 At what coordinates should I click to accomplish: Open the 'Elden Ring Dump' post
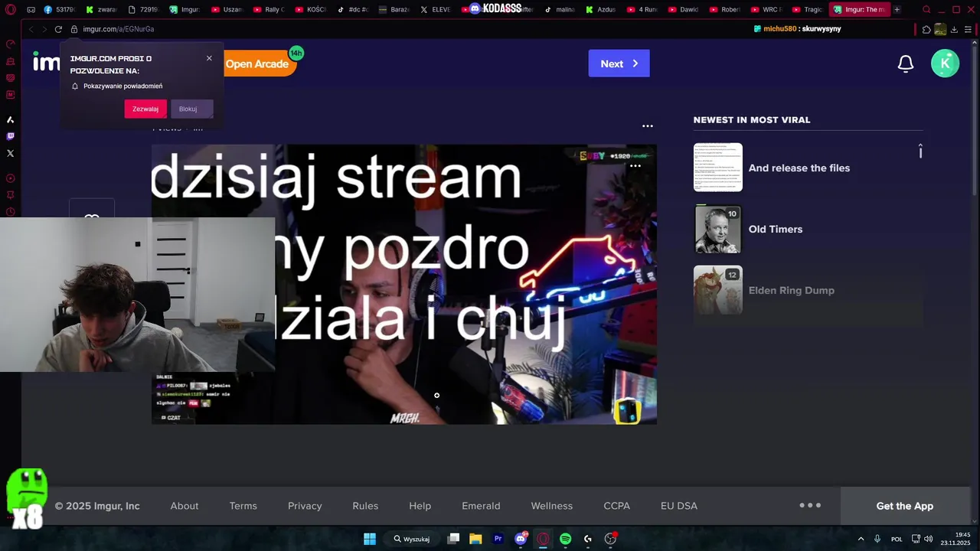[792, 290]
